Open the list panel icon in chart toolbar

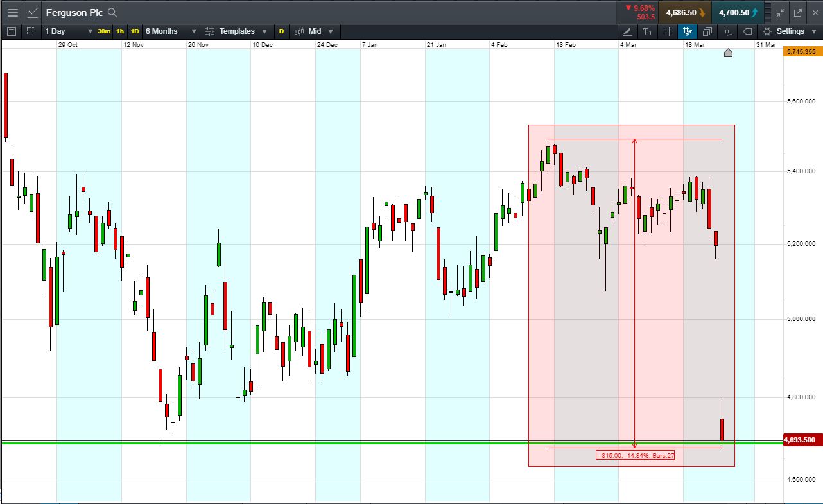[12, 31]
